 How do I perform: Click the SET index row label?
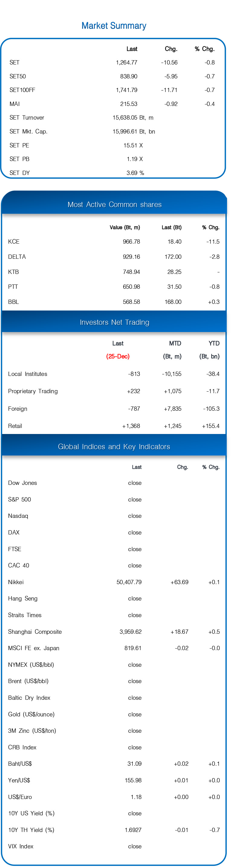[15, 62]
